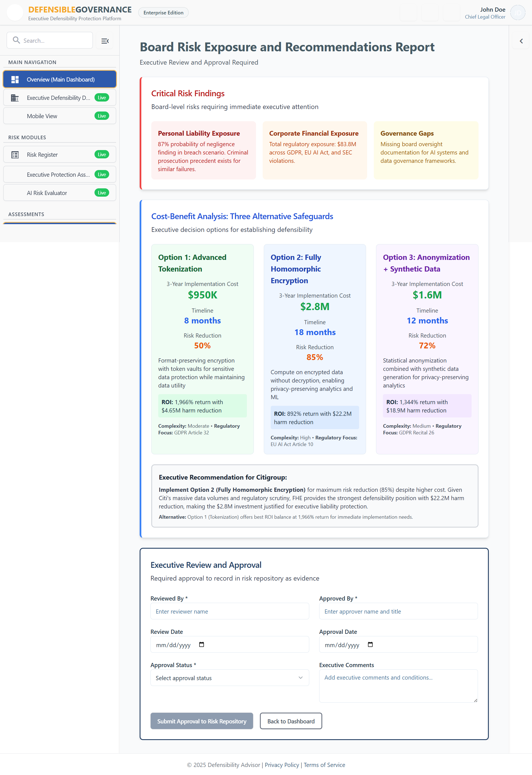
Task: Click the JD avatar for John Doe
Action: click(x=517, y=12)
